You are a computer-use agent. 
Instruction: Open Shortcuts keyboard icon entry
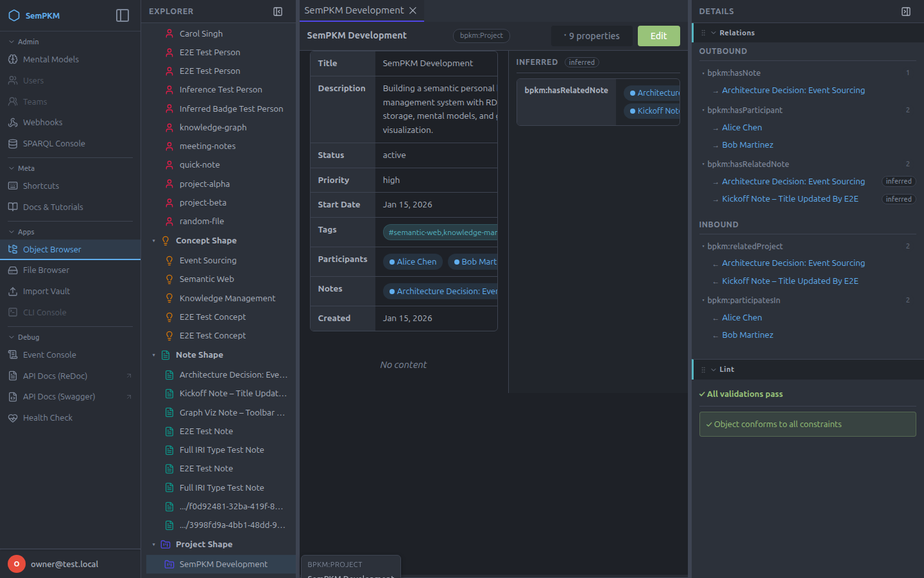13,186
